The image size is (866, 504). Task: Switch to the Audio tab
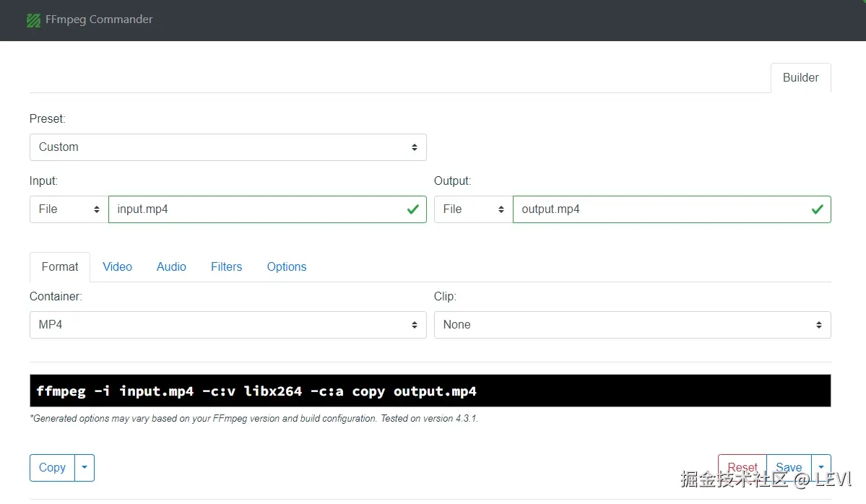point(171,267)
